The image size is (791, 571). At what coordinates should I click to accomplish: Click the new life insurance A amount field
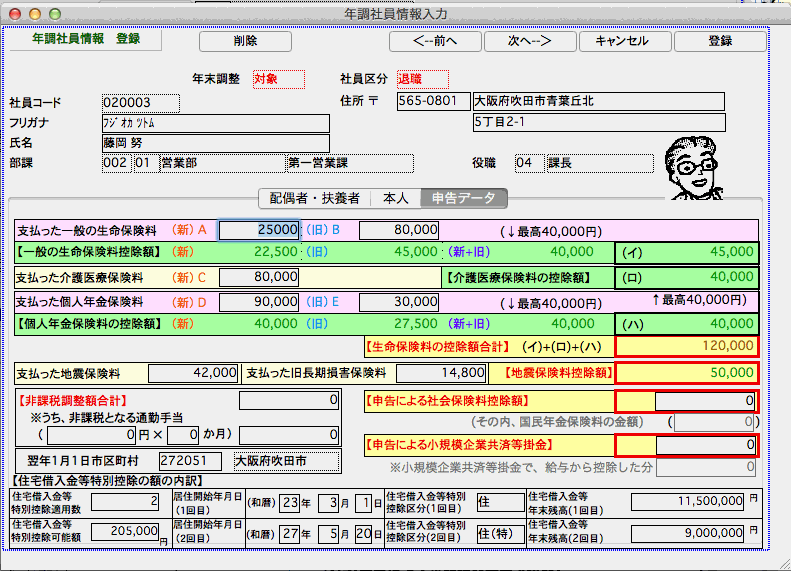pos(259,229)
